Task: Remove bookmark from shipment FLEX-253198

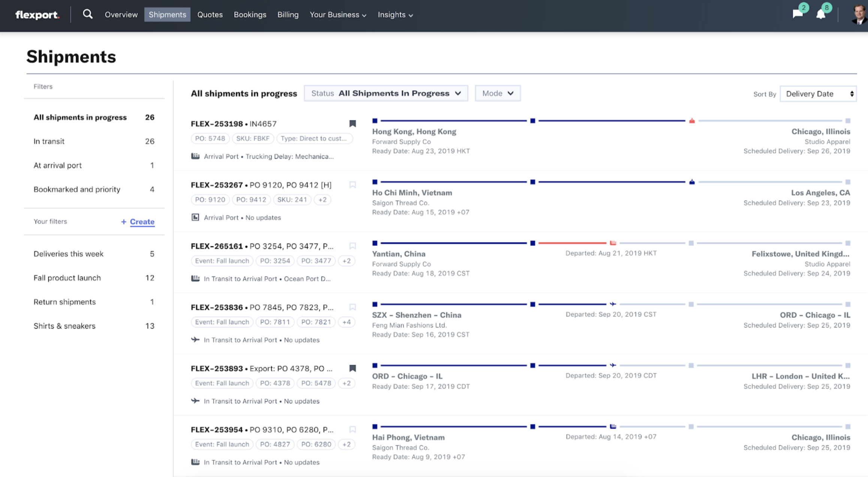Action: (352, 124)
